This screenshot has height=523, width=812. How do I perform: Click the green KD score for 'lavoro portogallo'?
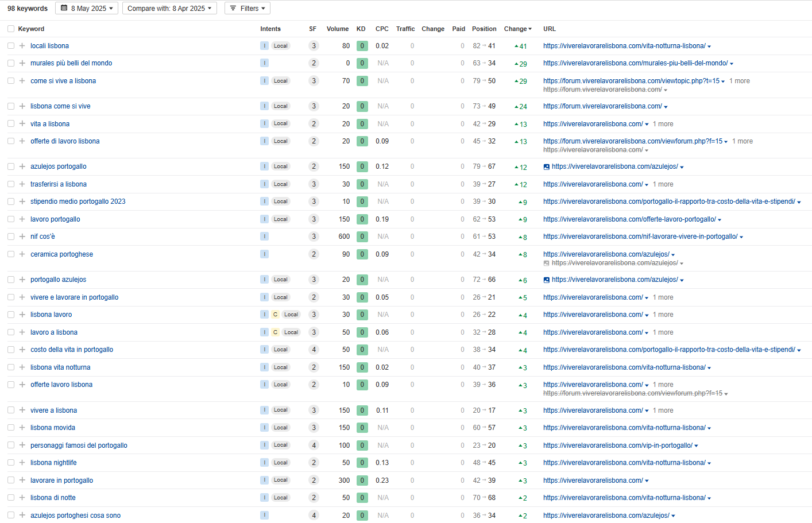point(362,219)
